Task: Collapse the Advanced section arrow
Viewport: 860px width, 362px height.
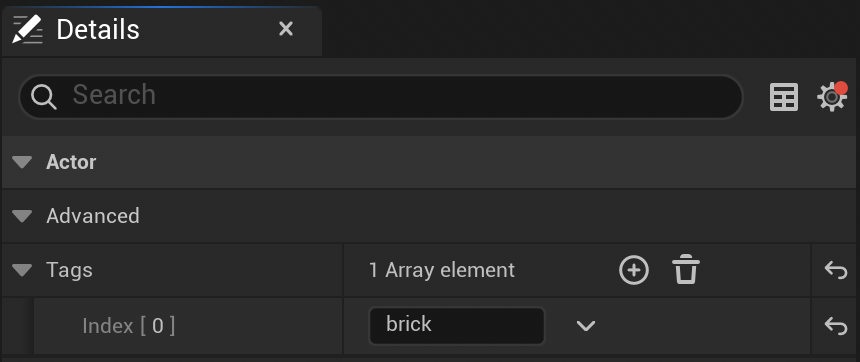Action: click(x=22, y=216)
